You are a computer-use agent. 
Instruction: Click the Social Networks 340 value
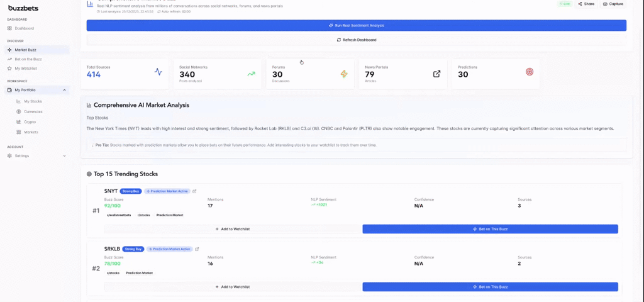click(187, 74)
